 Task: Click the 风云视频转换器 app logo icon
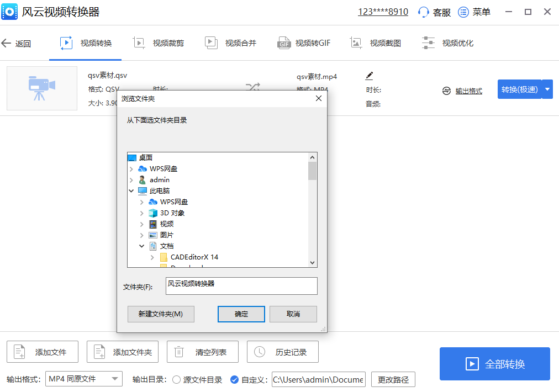(9, 12)
